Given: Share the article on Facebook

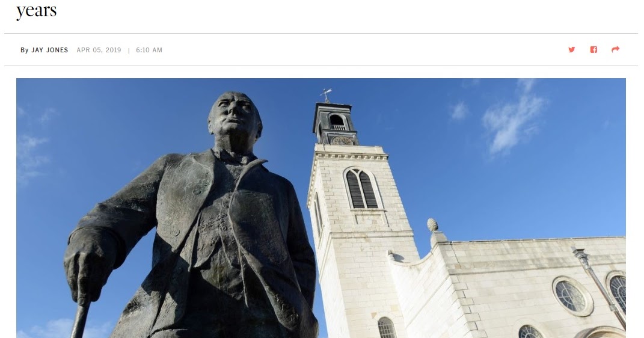Looking at the screenshot, I should [x=593, y=50].
